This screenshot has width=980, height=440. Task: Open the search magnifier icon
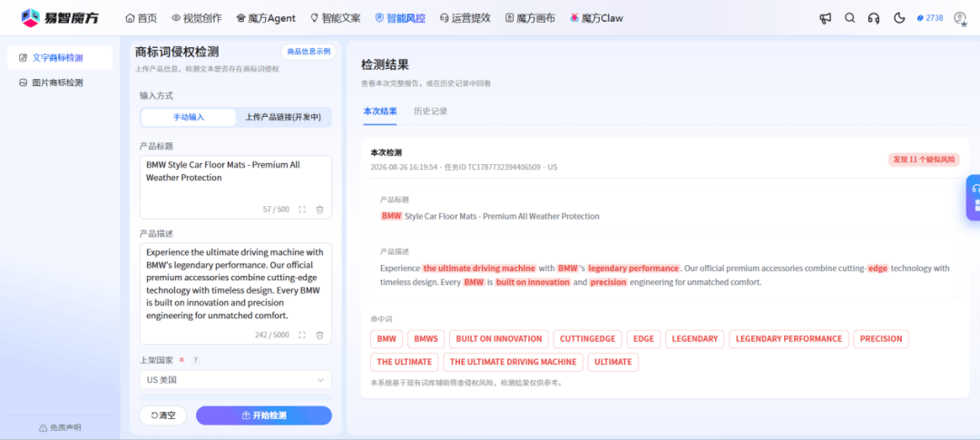849,18
